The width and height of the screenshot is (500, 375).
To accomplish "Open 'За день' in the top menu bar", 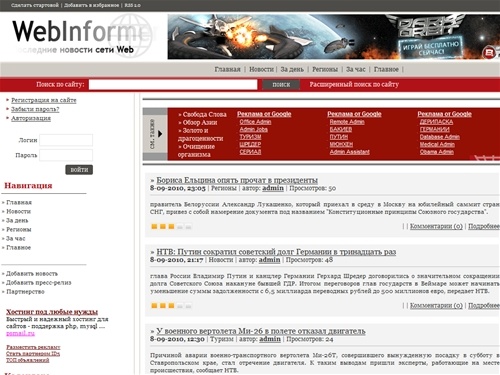I will coord(292,69).
